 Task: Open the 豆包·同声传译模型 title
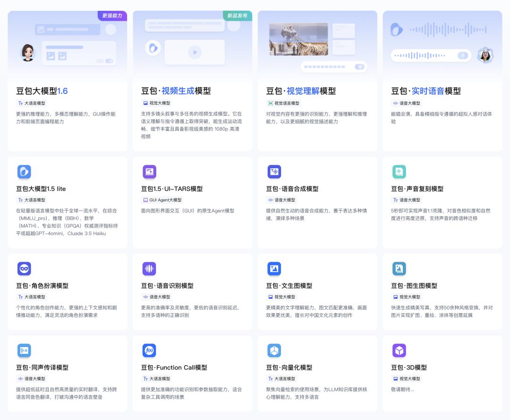click(x=42, y=367)
